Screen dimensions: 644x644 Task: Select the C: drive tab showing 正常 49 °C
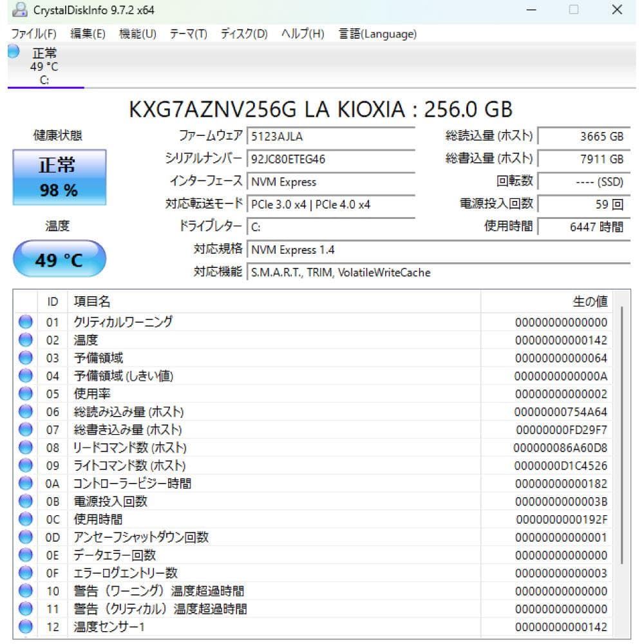[x=45, y=66]
